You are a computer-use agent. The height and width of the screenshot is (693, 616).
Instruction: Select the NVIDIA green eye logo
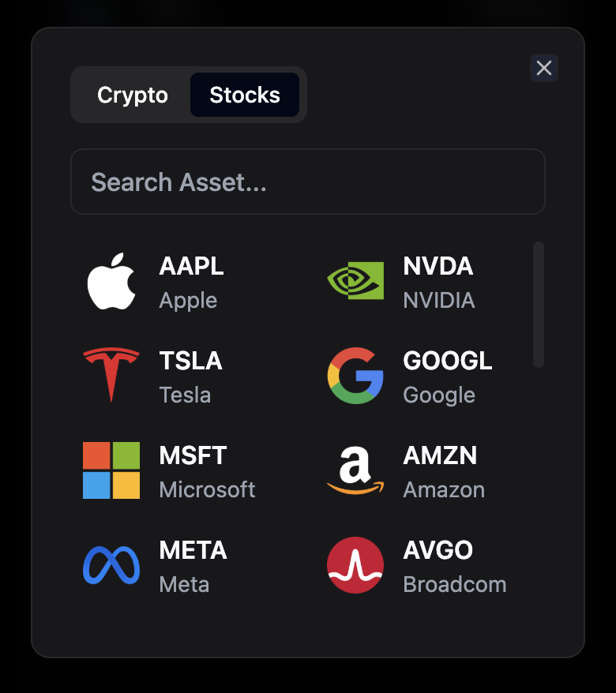point(355,281)
